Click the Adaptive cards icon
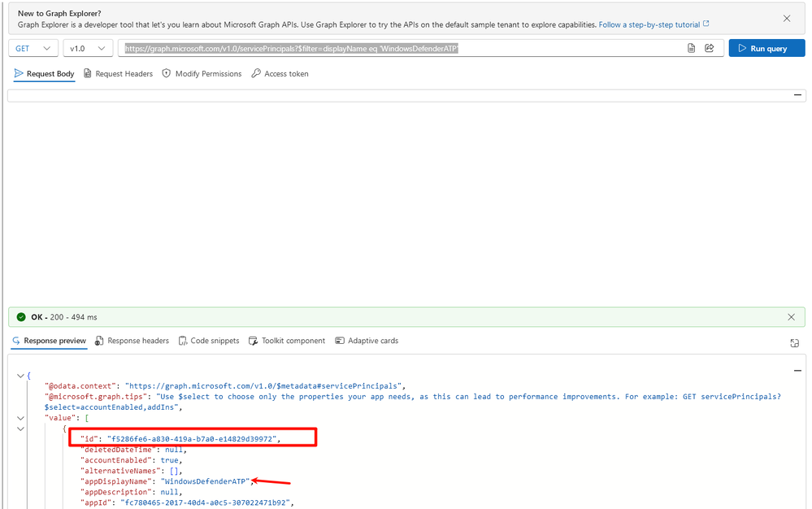812x509 pixels. [340, 340]
